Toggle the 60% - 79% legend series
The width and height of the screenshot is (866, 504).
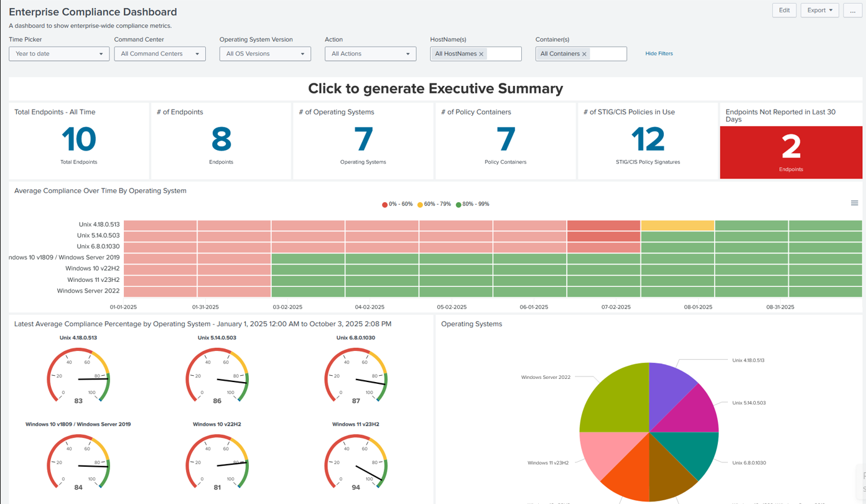[x=434, y=204]
